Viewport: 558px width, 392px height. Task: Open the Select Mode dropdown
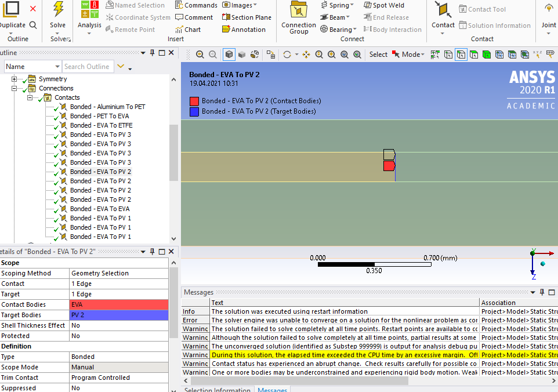(408, 55)
